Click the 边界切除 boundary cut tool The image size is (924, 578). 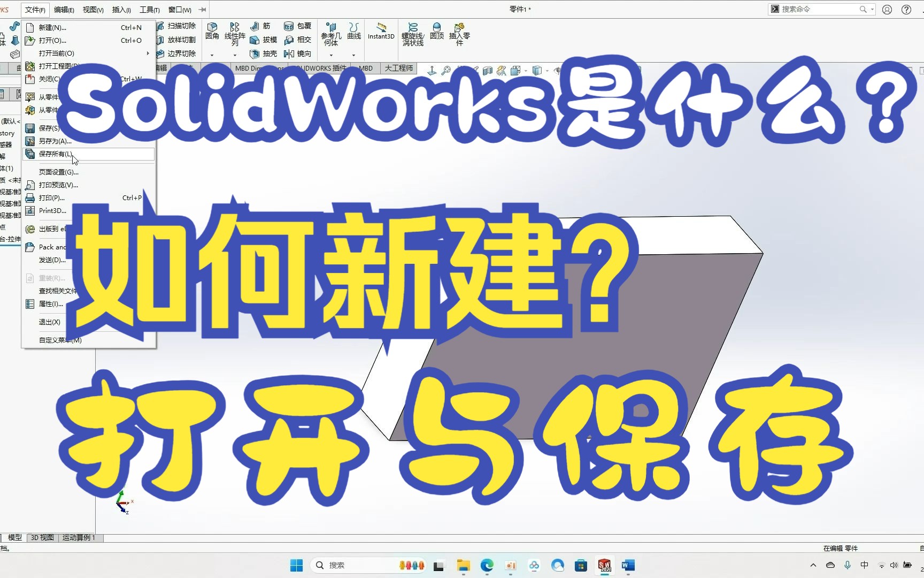click(x=176, y=54)
